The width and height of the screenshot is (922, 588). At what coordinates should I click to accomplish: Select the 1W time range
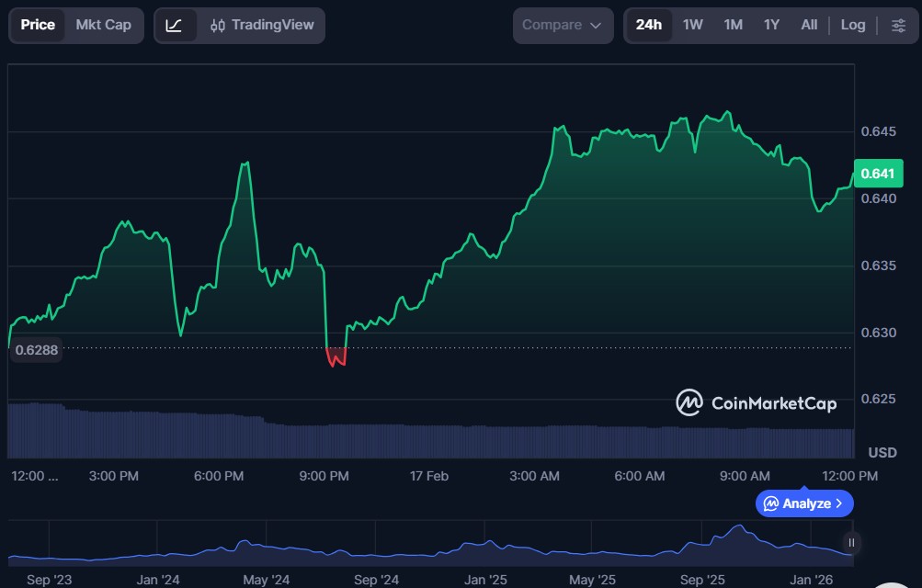(692, 26)
